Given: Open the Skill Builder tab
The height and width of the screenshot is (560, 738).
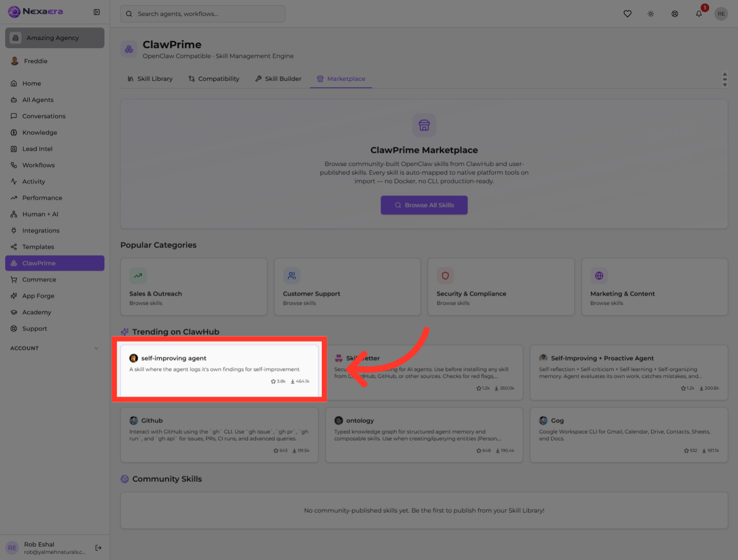Looking at the screenshot, I should coord(278,79).
